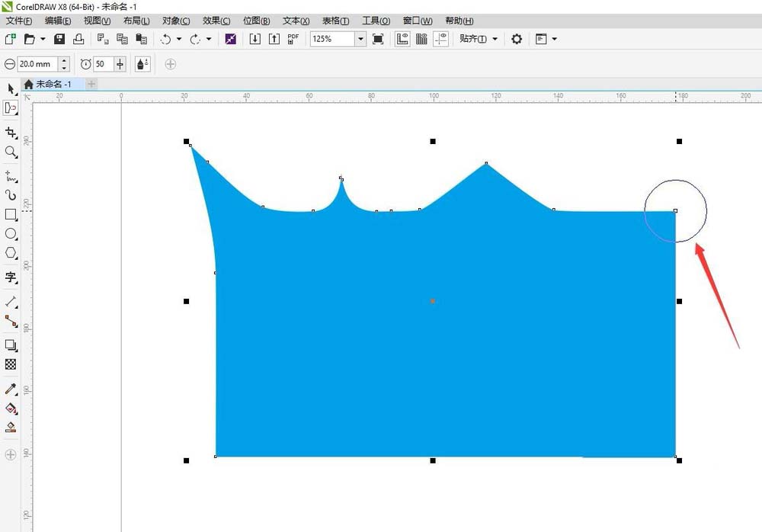Screen dimensions: 762x532
Task: Select the Transparency checkerboard tool
Action: [11, 364]
